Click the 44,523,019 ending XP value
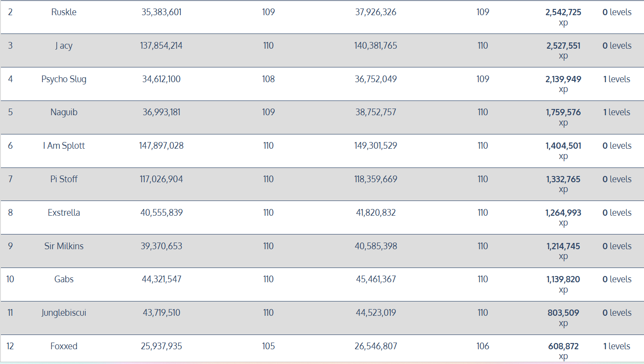The width and height of the screenshot is (644, 364). click(x=376, y=313)
